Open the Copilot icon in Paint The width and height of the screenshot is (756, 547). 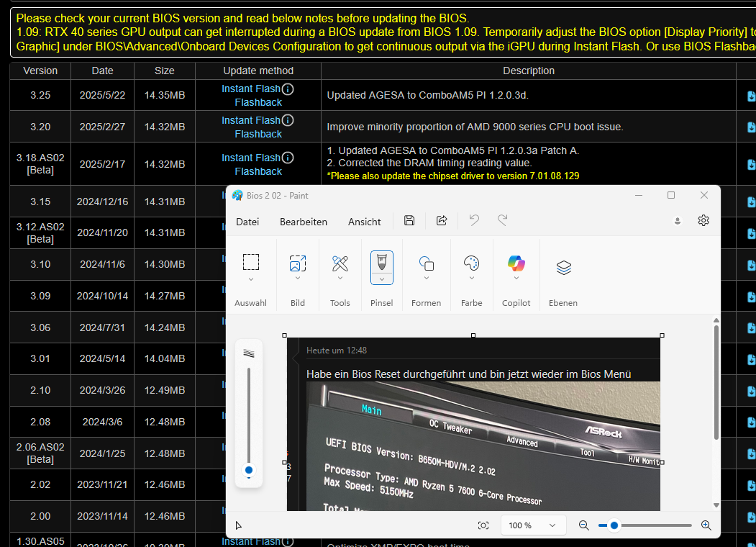coord(516,263)
